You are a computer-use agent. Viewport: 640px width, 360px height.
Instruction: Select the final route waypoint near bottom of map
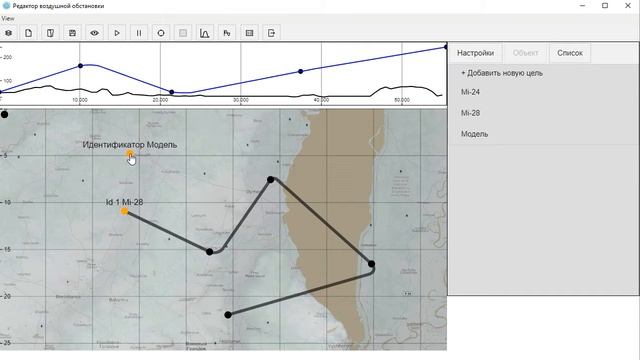(x=228, y=315)
